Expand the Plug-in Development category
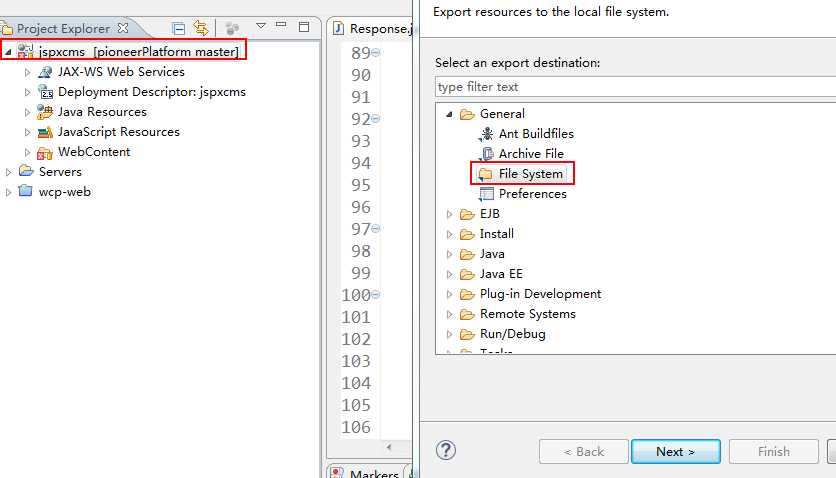Screen dimensions: 836x478 pyautogui.click(x=449, y=294)
